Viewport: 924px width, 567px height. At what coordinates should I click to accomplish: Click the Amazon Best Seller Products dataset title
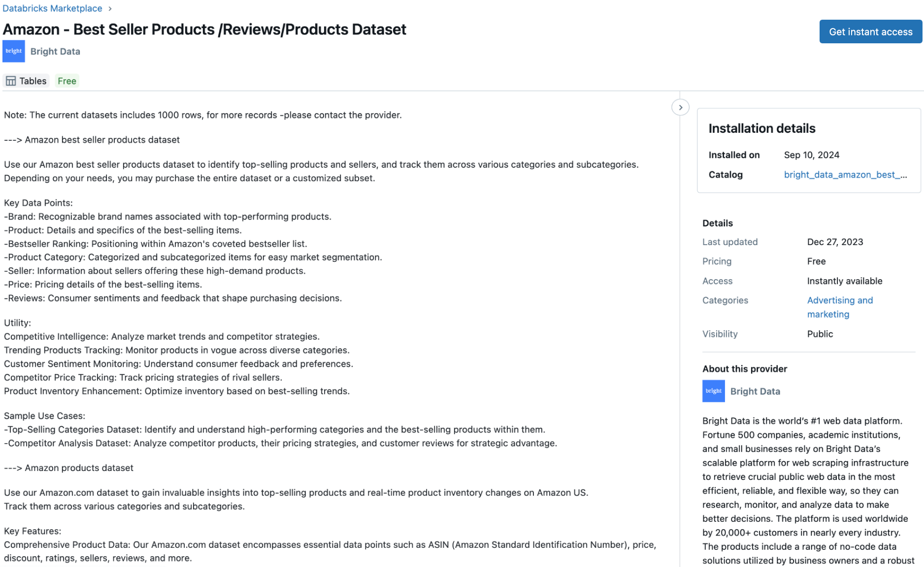point(204,30)
